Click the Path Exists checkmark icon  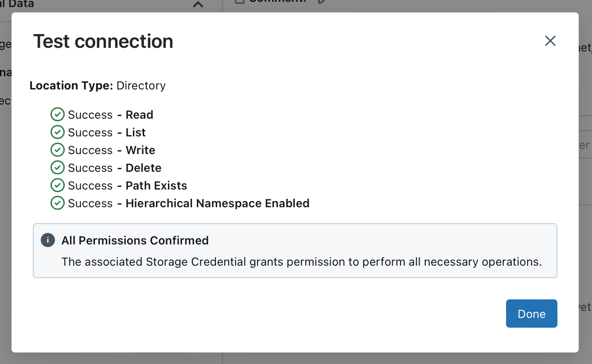57,186
